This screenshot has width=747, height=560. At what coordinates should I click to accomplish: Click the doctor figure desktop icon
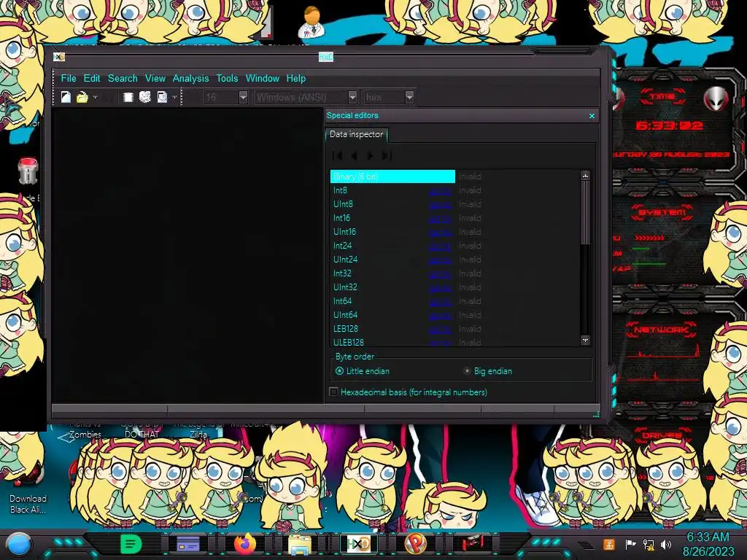point(311,23)
